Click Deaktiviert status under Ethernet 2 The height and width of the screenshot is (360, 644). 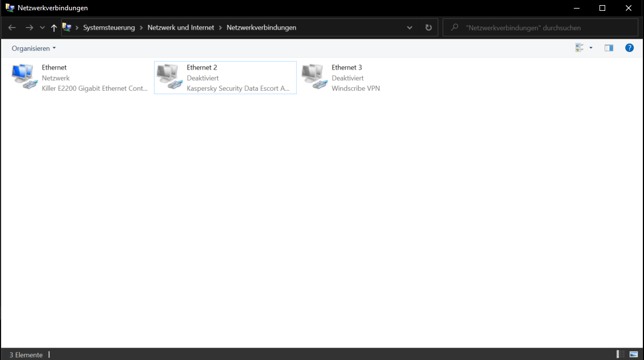[202, 78]
